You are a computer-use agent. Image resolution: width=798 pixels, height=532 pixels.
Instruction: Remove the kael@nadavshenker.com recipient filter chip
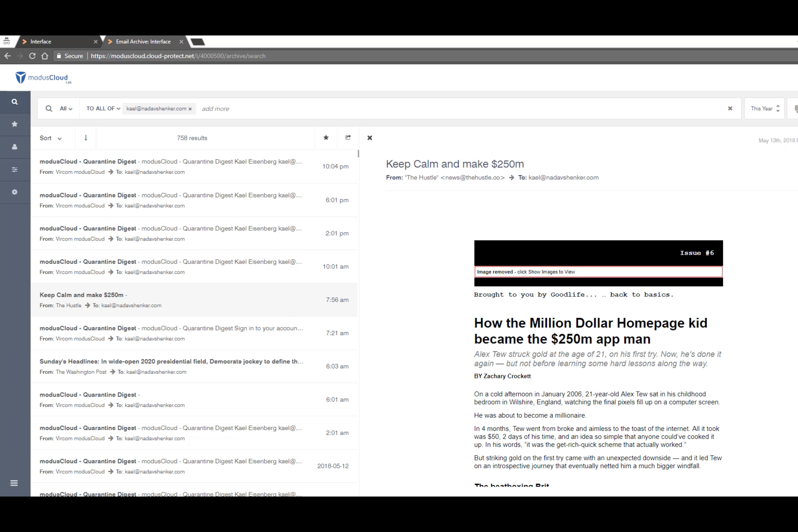coord(190,109)
